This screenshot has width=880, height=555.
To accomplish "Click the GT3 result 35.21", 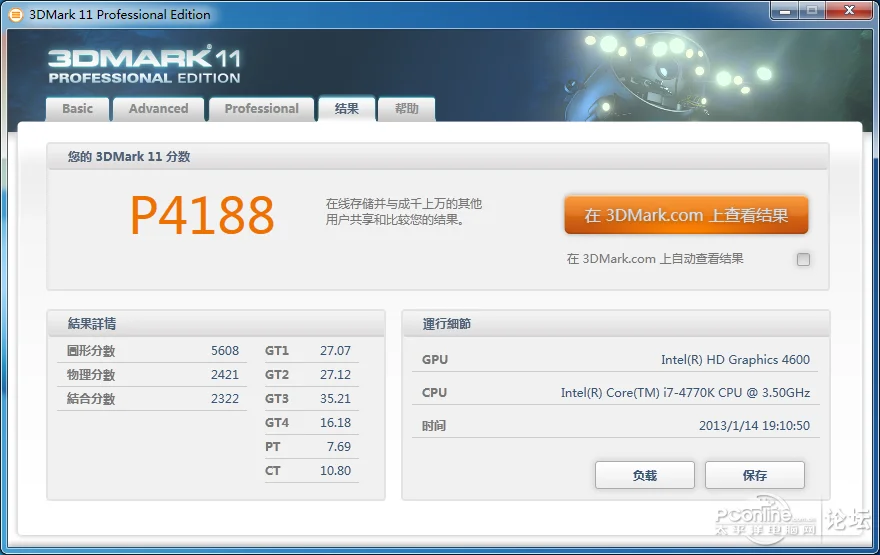I will pyautogui.click(x=336, y=399).
